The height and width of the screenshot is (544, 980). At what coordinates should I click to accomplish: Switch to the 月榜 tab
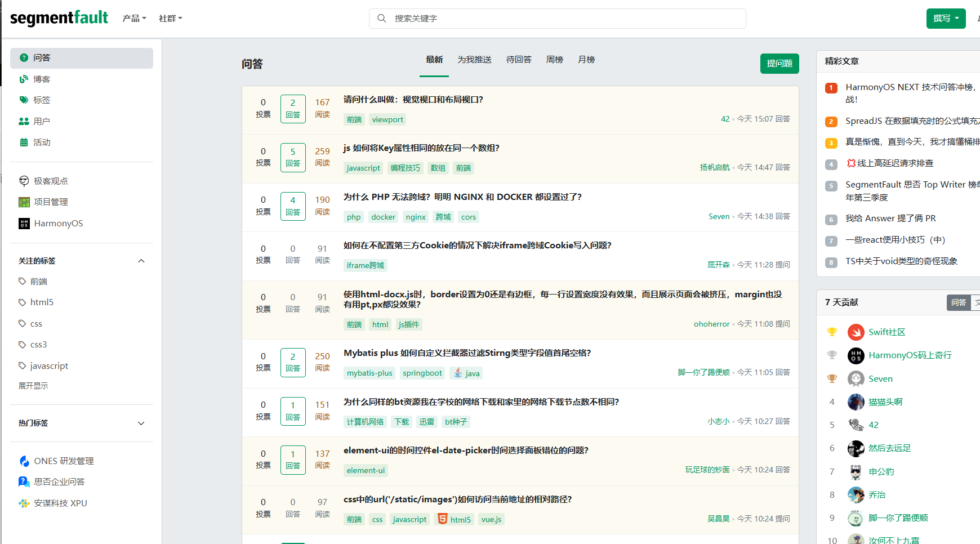coord(586,60)
